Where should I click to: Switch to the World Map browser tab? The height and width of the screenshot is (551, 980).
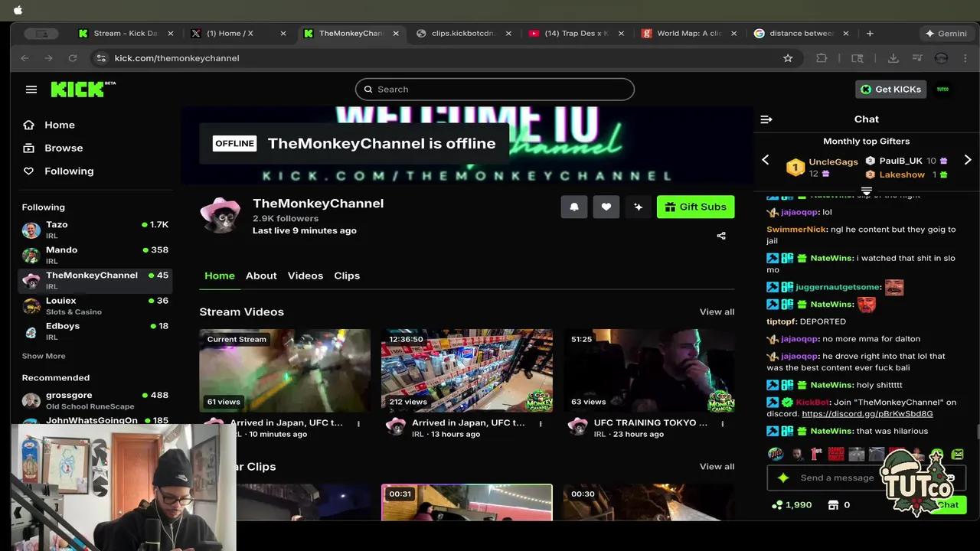click(689, 34)
